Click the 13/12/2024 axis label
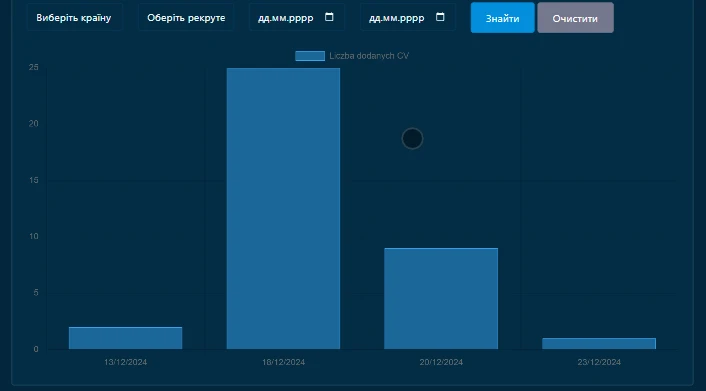This screenshot has width=706, height=391. pos(126,362)
